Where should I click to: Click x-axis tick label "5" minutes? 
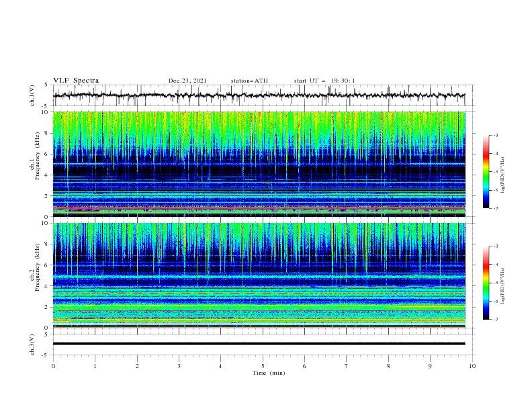tap(263, 366)
